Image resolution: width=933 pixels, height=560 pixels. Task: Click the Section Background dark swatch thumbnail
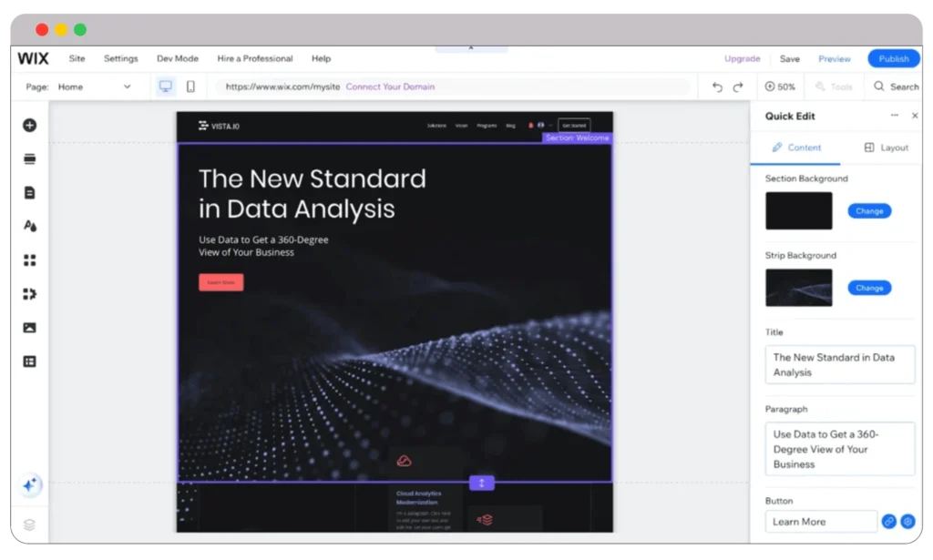coord(798,210)
